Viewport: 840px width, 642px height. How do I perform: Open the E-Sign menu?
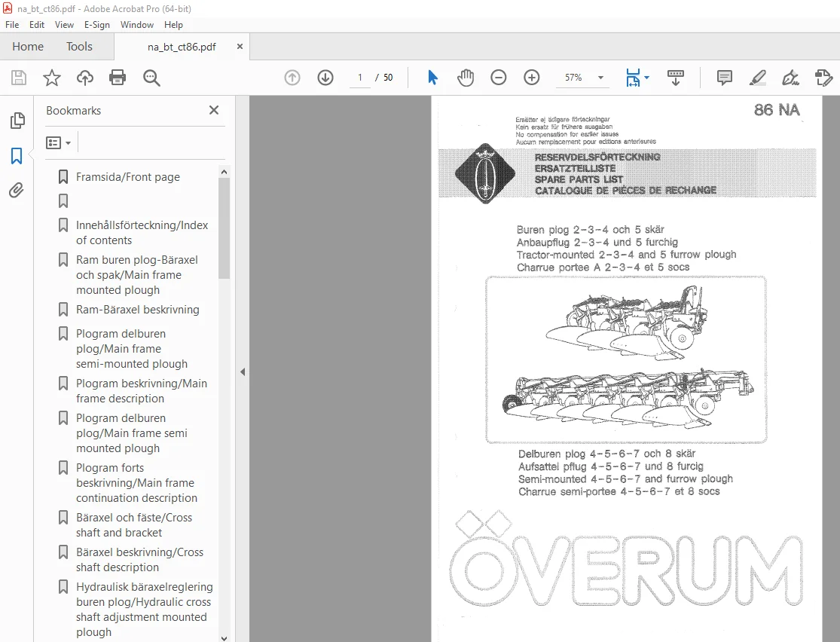tap(97, 25)
